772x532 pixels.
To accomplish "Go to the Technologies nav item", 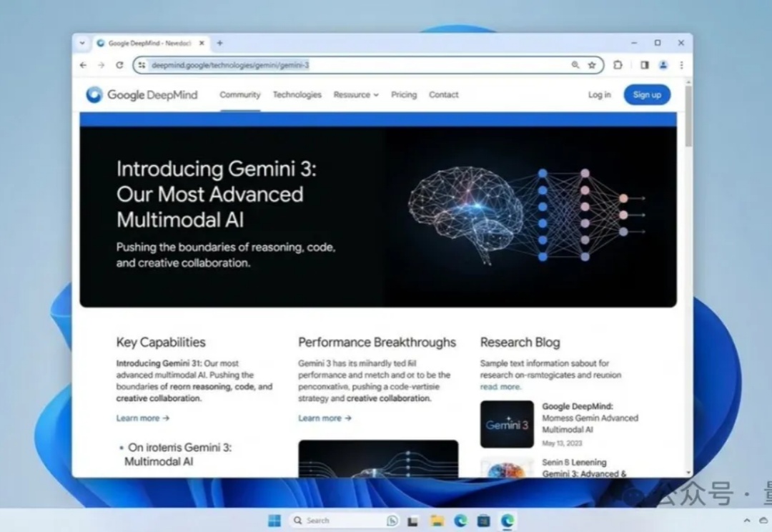I will click(x=297, y=94).
